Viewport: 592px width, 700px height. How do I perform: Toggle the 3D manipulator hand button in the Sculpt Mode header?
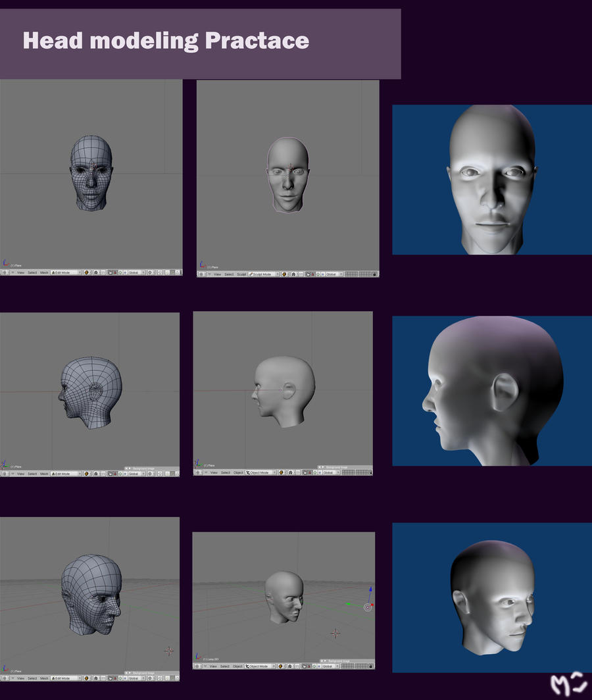[x=308, y=274]
